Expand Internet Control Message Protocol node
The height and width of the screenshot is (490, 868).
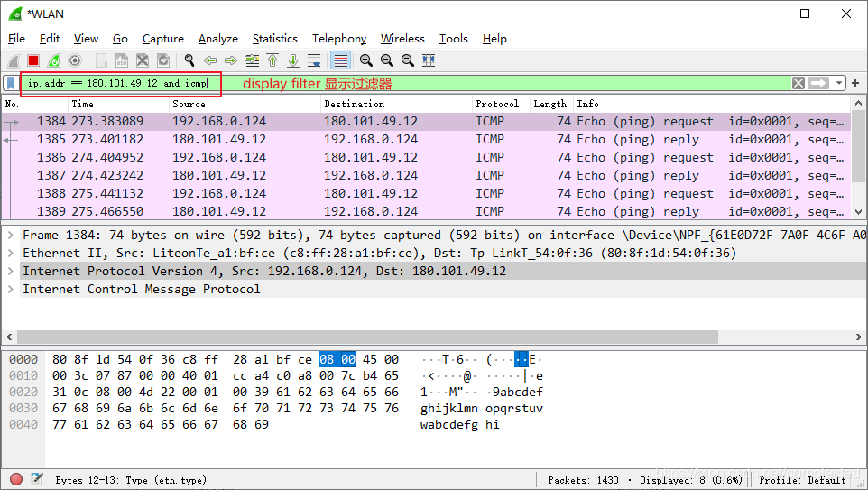(11, 289)
